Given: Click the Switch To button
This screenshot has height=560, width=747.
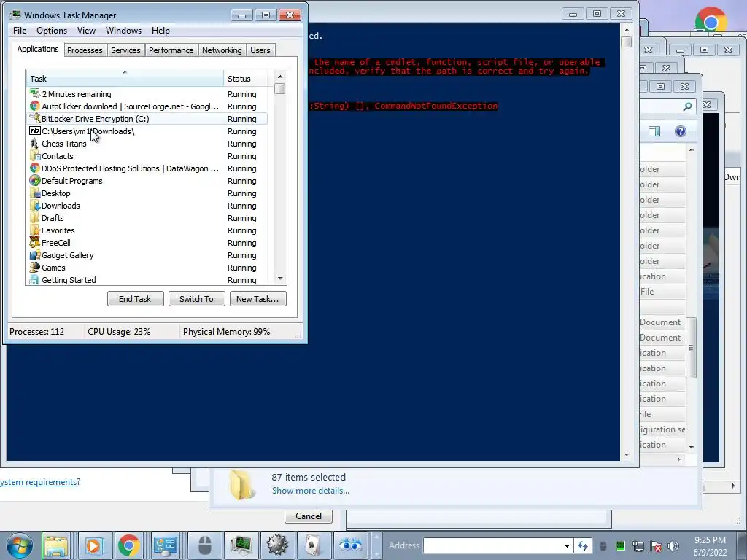Looking at the screenshot, I should (196, 298).
